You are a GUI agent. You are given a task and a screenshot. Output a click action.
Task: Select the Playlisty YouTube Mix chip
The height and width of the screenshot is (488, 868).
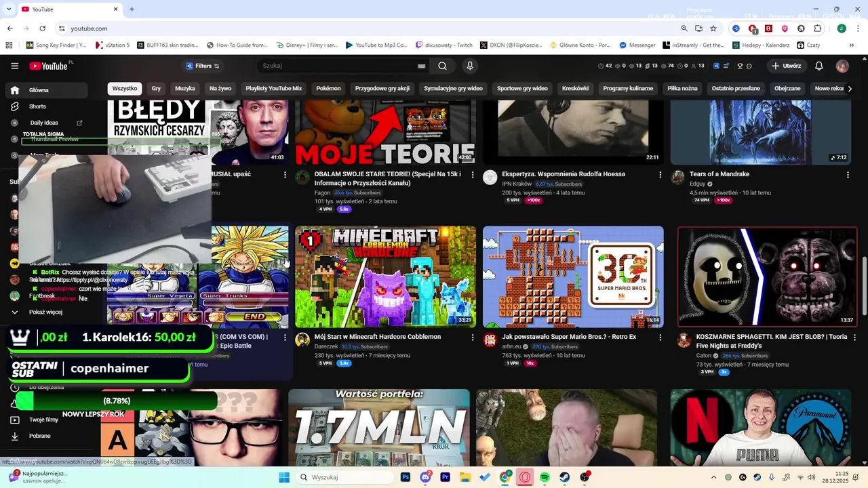pyautogui.click(x=274, y=88)
